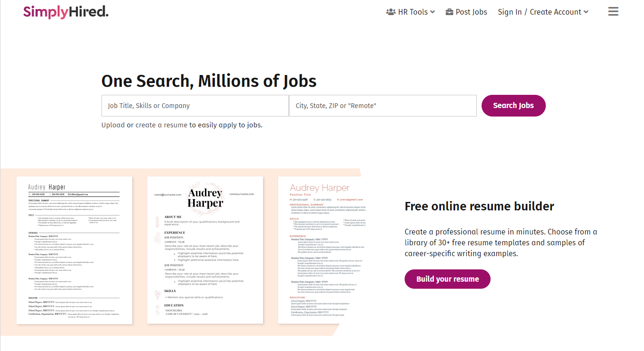Open the hamburger menu icon
This screenshot has height=351, width=644.
pyautogui.click(x=613, y=12)
